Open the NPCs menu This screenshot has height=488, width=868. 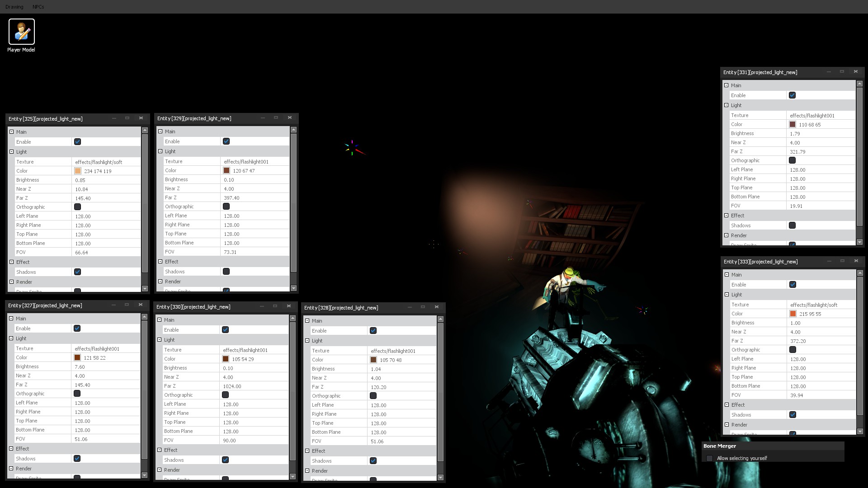[x=38, y=7]
